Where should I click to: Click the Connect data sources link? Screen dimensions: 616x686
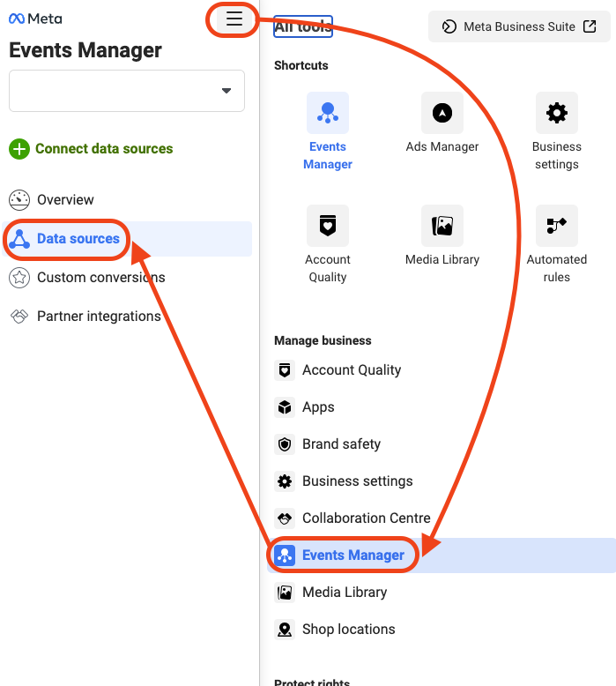point(104,149)
